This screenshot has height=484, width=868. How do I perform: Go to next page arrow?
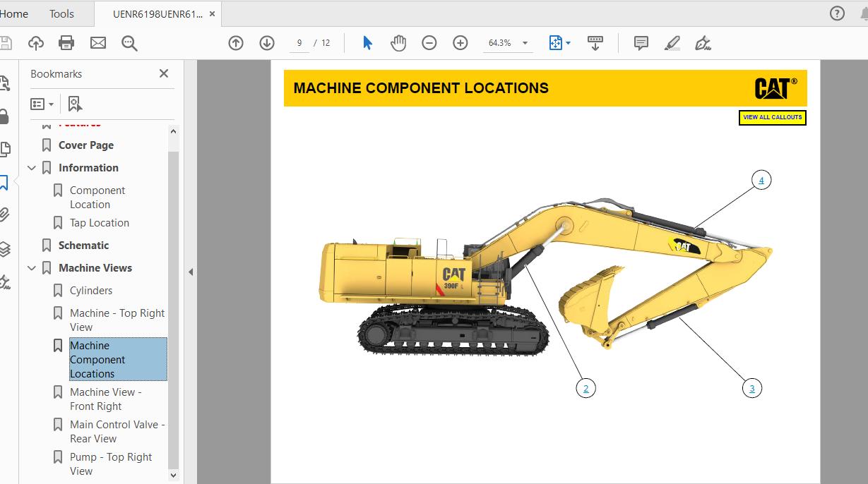click(x=267, y=43)
